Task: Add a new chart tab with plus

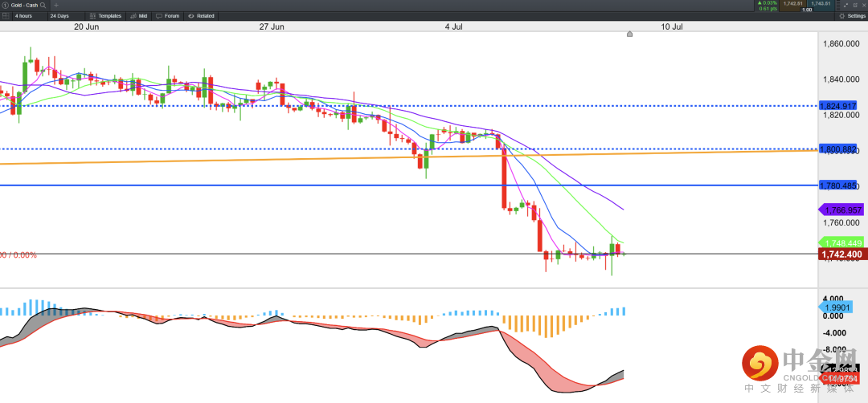Action: click(56, 5)
